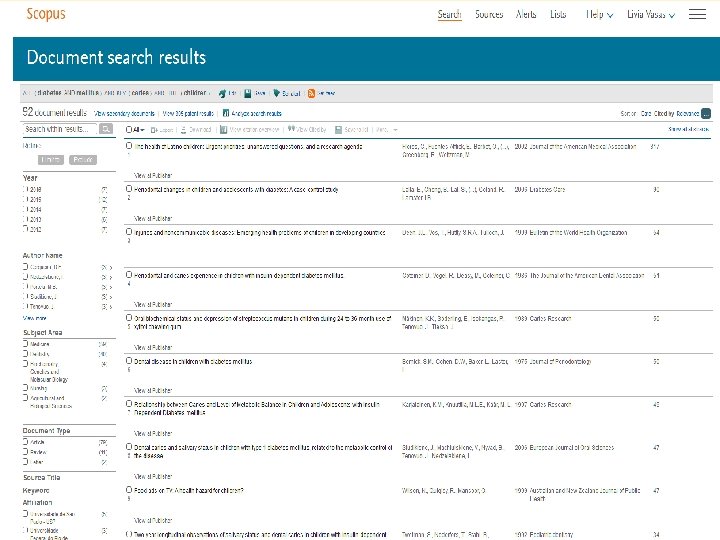This screenshot has height=540, width=720.
Task: Go to the Search tab
Action: click(x=450, y=14)
